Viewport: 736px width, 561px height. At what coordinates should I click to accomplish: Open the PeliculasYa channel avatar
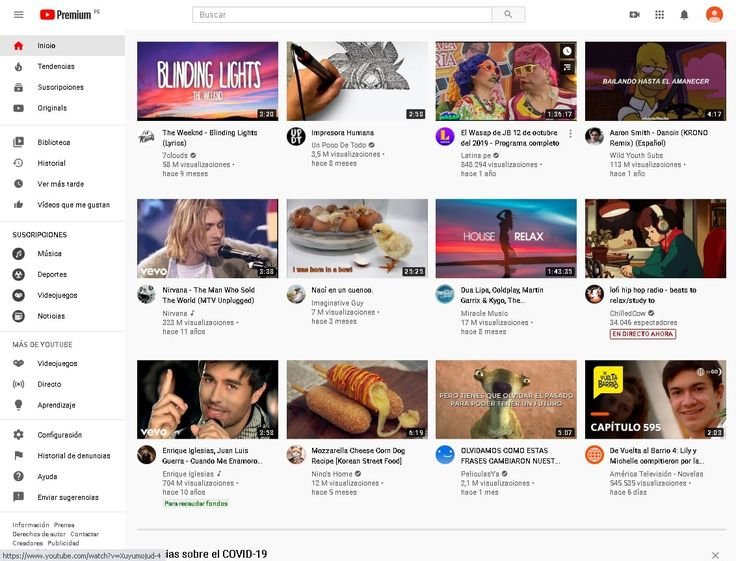pos(445,454)
